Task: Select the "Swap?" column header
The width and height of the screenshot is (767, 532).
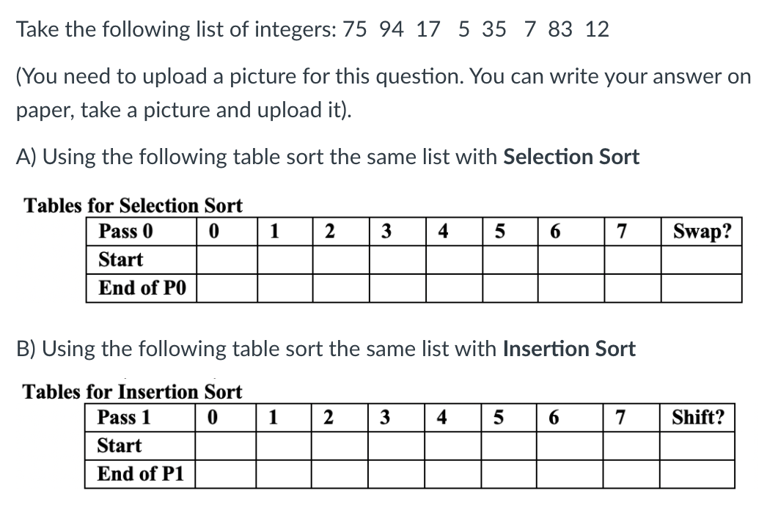Action: point(701,232)
